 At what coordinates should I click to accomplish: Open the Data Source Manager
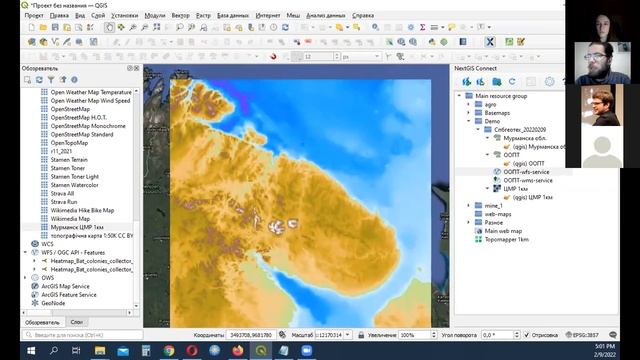tap(31, 42)
